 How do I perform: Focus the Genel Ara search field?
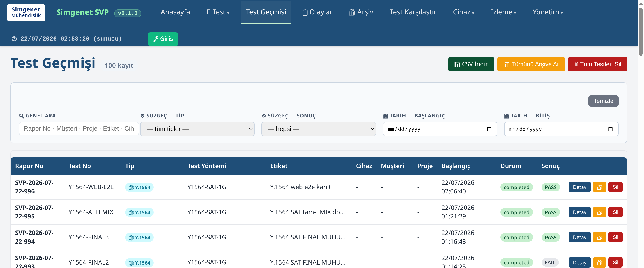pyautogui.click(x=79, y=129)
